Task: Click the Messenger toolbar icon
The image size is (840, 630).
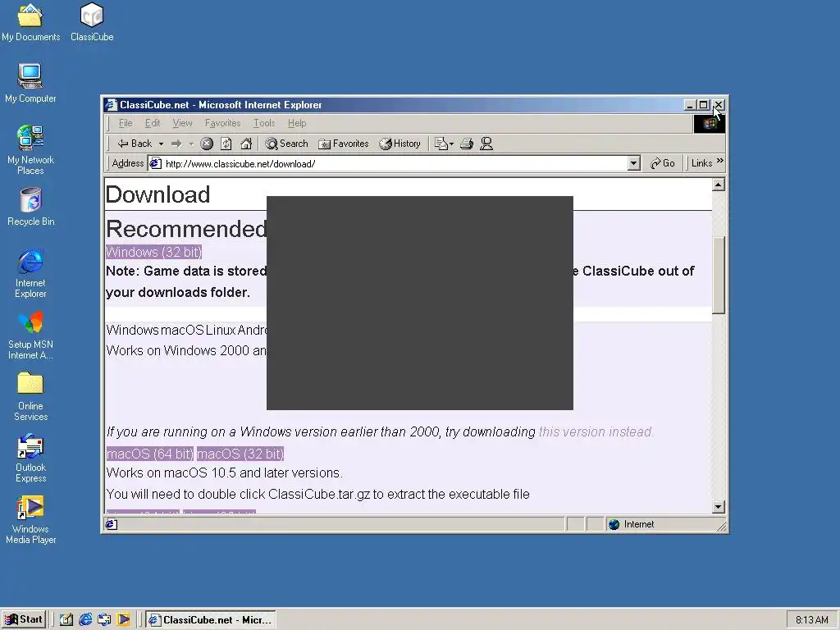Action: coord(486,144)
